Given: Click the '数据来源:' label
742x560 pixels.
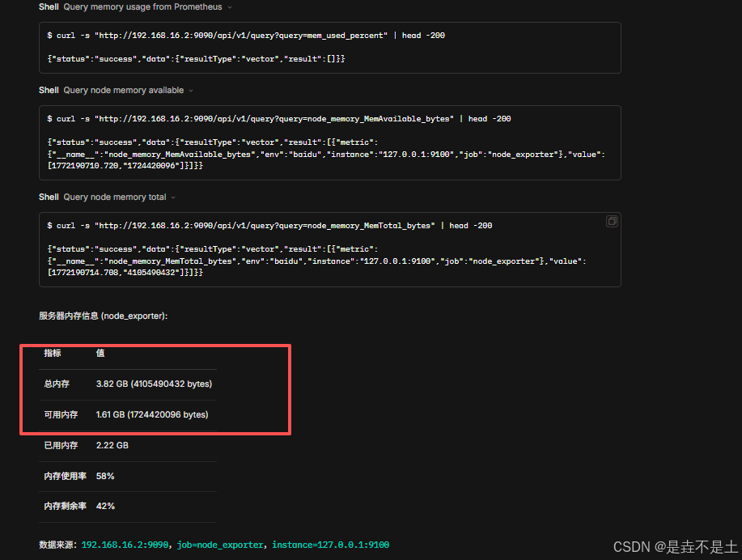Looking at the screenshot, I should 58,545.
